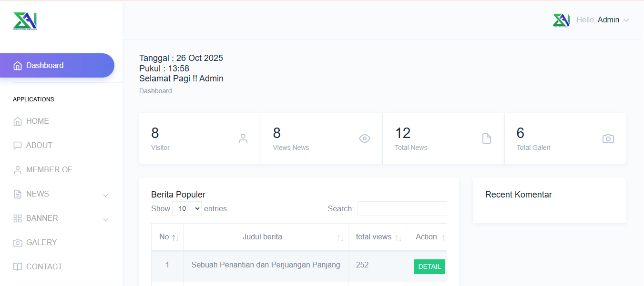Click the Views News eye icon

(x=365, y=138)
